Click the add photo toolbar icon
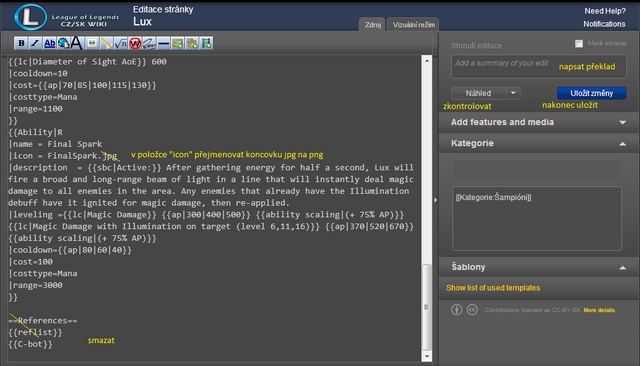Viewport: 640px width, 366px height. pyautogui.click(x=178, y=43)
